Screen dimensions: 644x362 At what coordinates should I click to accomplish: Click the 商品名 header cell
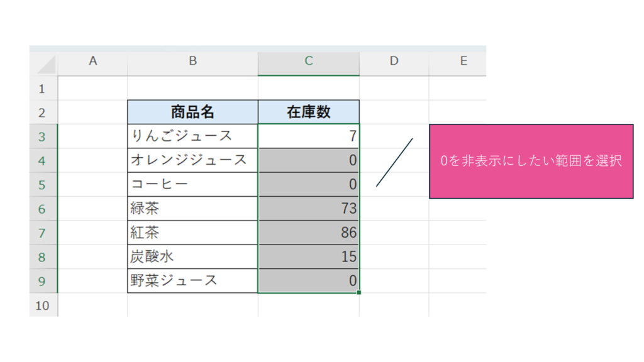coord(192,112)
